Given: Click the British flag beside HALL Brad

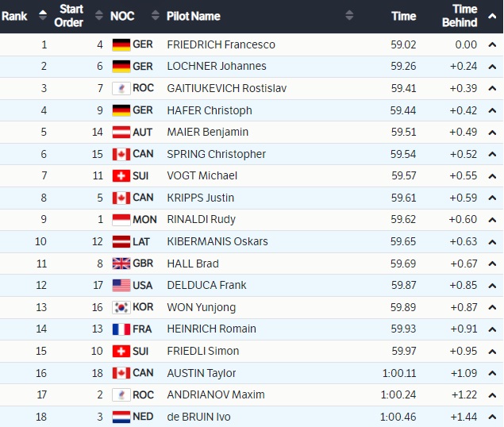Looking at the screenshot, I should 121,264.
